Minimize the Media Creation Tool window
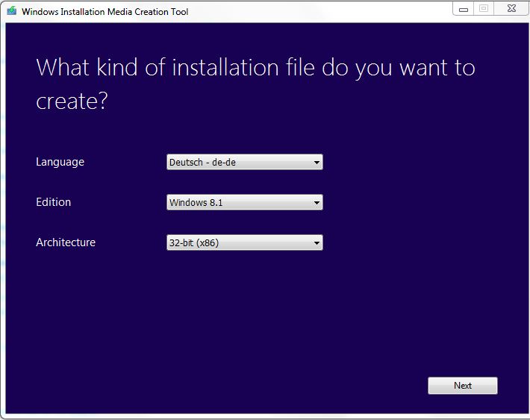The height and width of the screenshot is (420, 530). [x=464, y=9]
